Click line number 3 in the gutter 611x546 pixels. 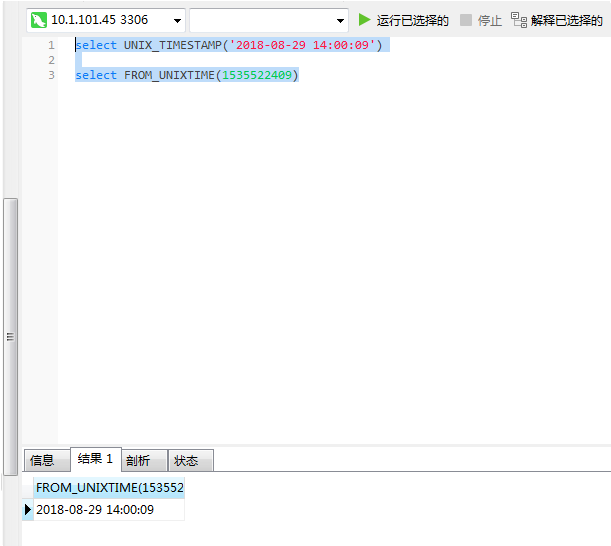coord(51,75)
